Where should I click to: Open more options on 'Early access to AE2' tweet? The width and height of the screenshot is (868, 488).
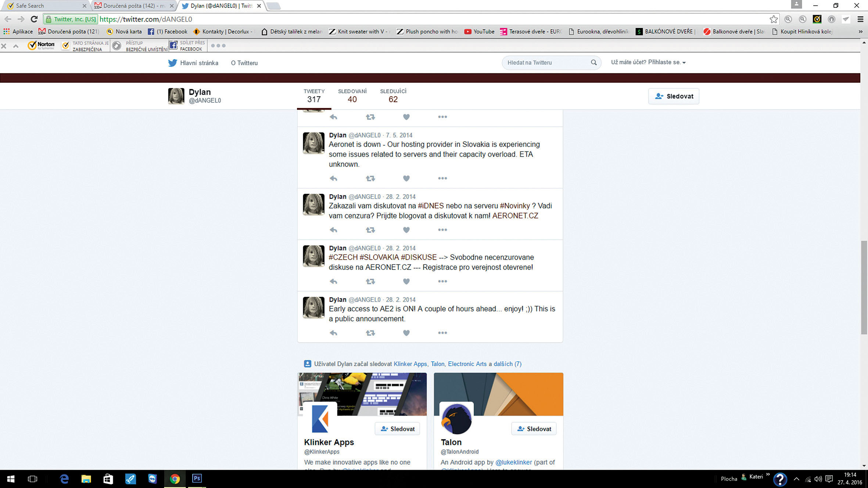(442, 333)
